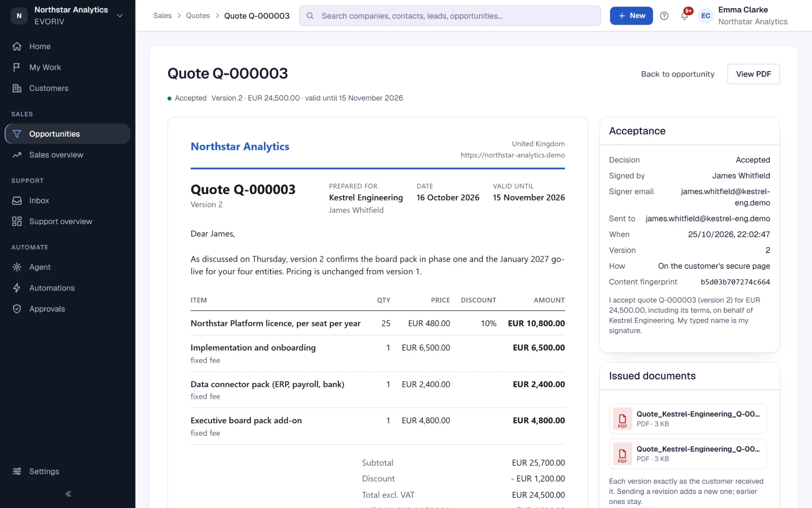The width and height of the screenshot is (812, 508).
Task: Click the Agent sparkle icon
Action: (x=17, y=267)
